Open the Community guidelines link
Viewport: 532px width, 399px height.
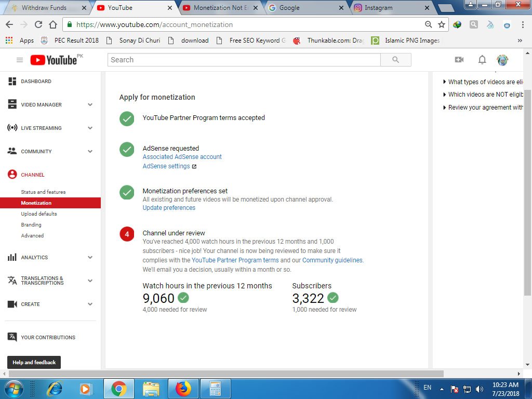tap(332, 260)
